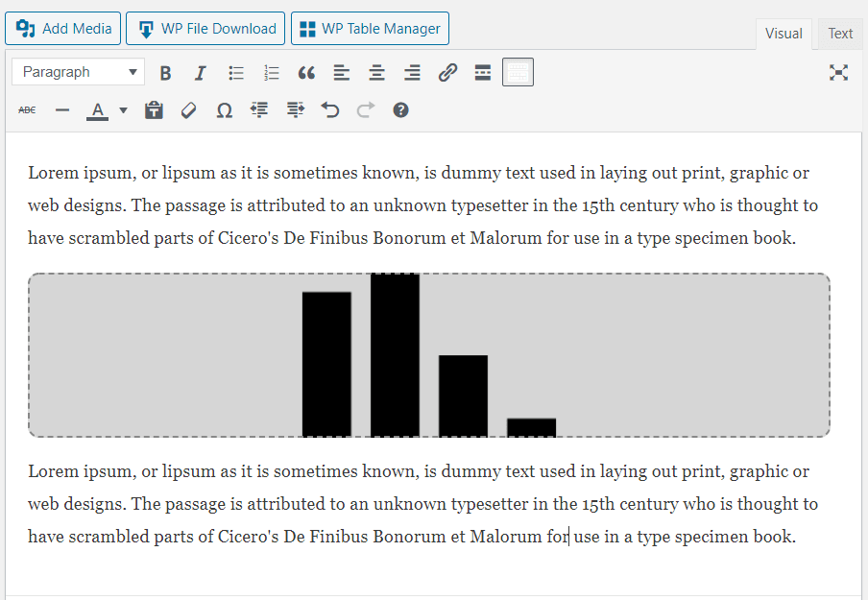Image resolution: width=868 pixels, height=600 pixels.
Task: Insert Read More tag
Action: (x=483, y=73)
